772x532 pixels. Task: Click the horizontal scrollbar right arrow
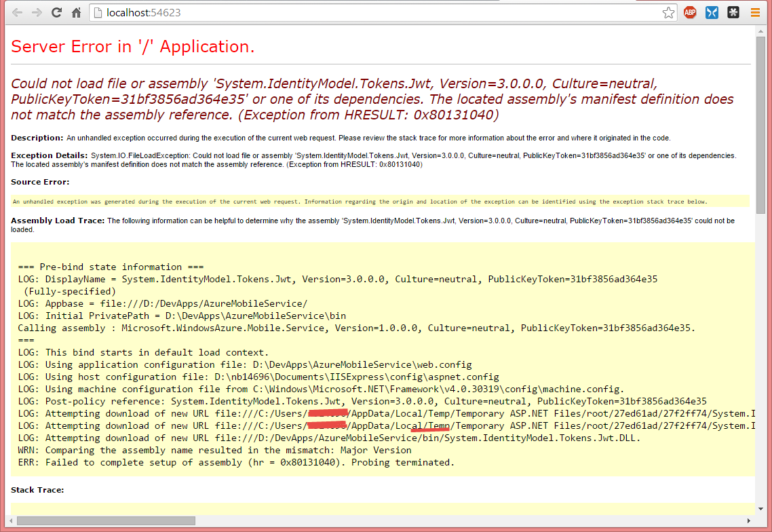[749, 520]
